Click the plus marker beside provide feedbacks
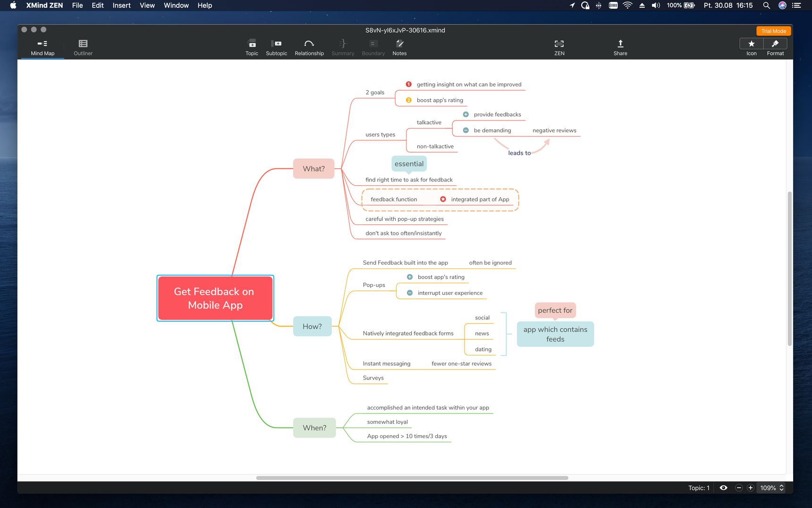The image size is (812, 508). (465, 114)
